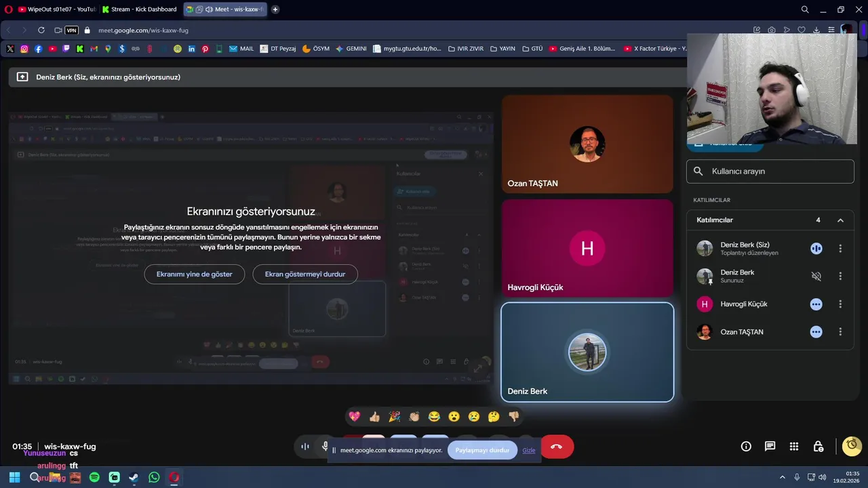Open the Windows Start menu
Viewport: 868px width, 488px height.
pyautogui.click(x=14, y=477)
